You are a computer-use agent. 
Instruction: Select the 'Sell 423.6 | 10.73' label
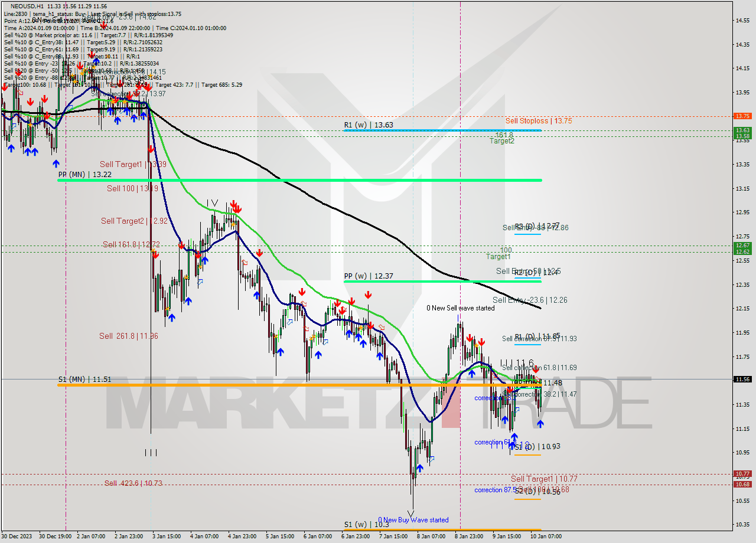coord(133,483)
